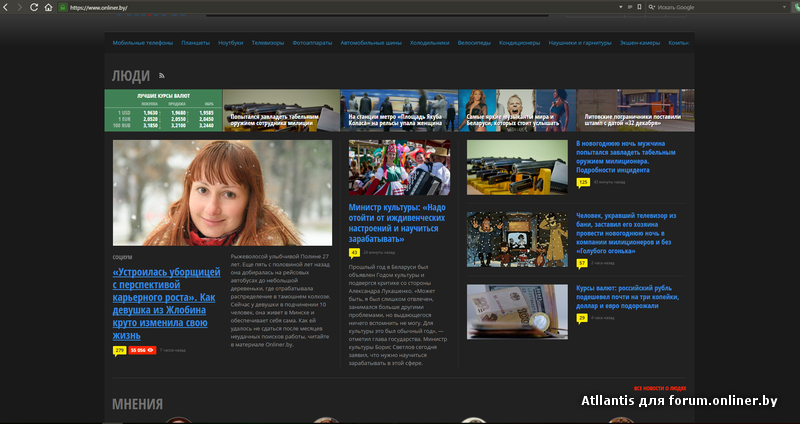This screenshot has height=424, width=800.
Task: Click the browser back arrow
Action: (7, 7)
